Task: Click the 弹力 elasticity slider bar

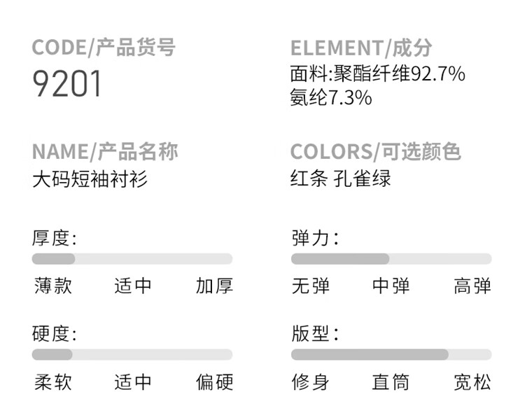Action: tap(391, 259)
